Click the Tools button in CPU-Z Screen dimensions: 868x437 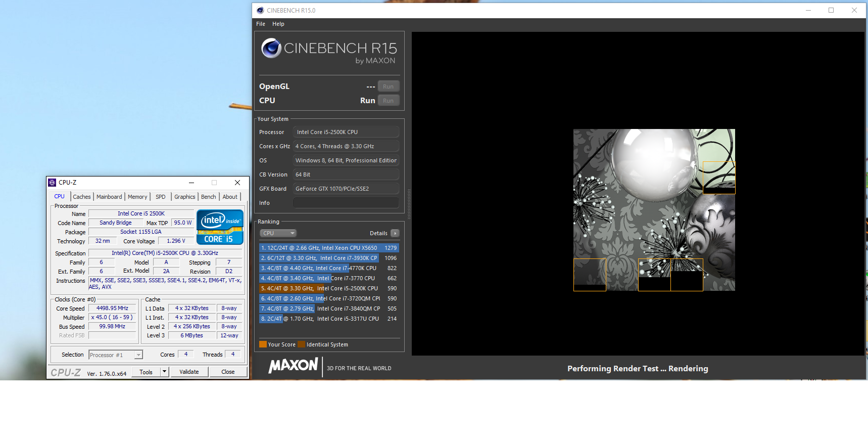pyautogui.click(x=146, y=372)
